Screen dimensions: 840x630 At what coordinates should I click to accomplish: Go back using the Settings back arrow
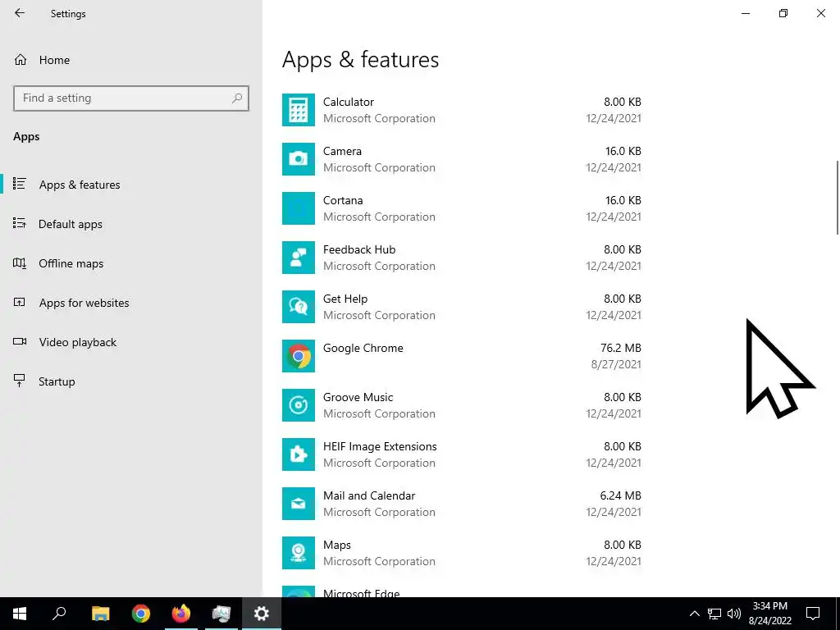(20, 13)
